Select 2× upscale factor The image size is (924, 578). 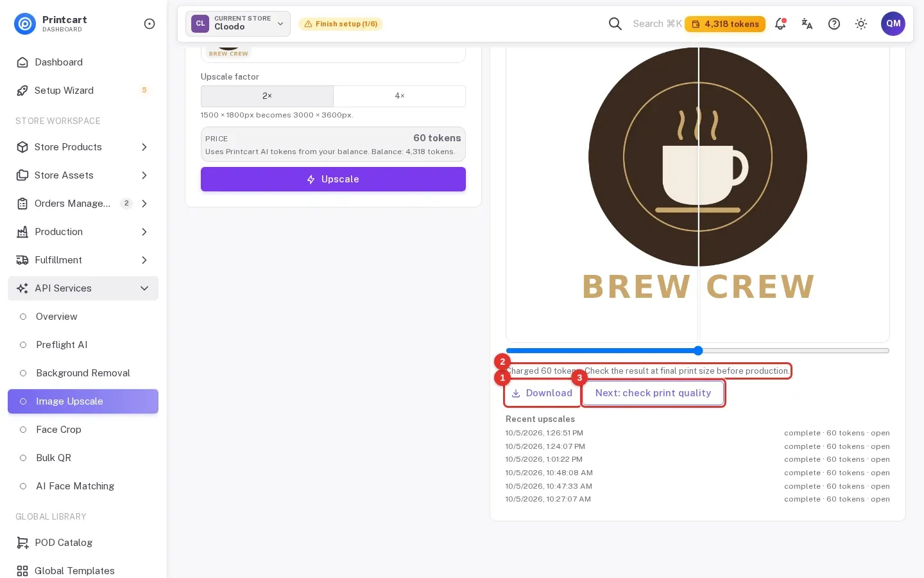point(267,96)
